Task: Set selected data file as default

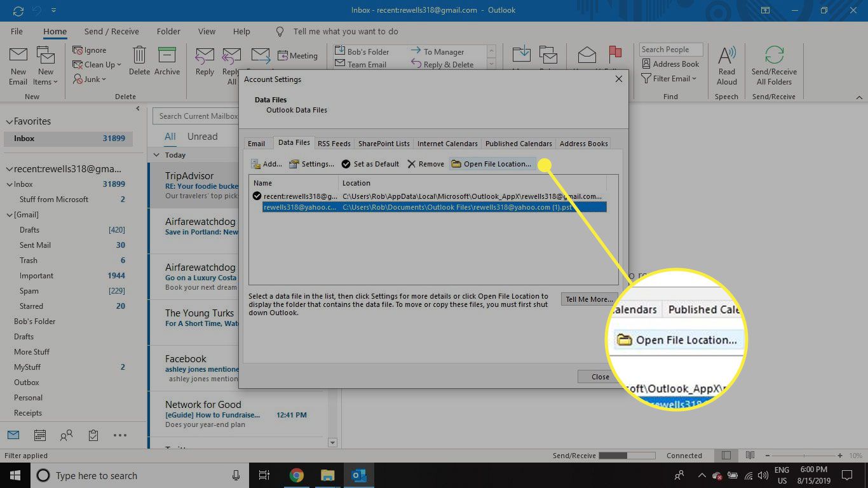Action: point(370,164)
